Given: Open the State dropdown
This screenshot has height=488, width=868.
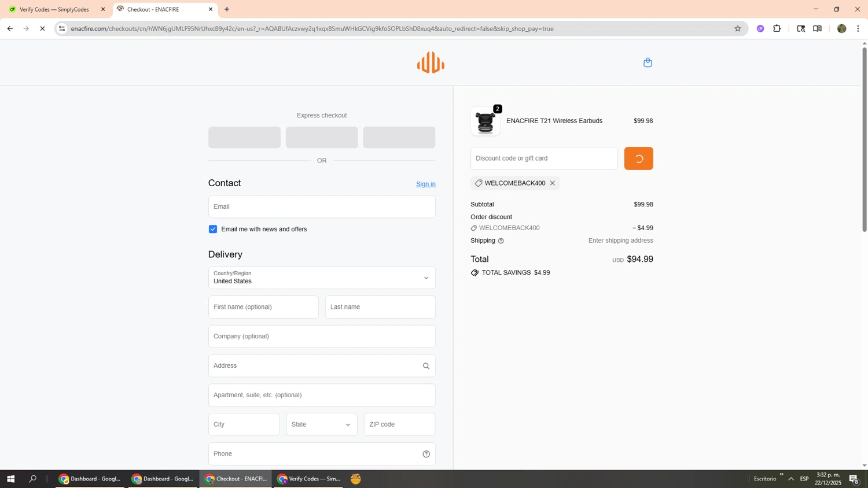Looking at the screenshot, I should (x=322, y=425).
